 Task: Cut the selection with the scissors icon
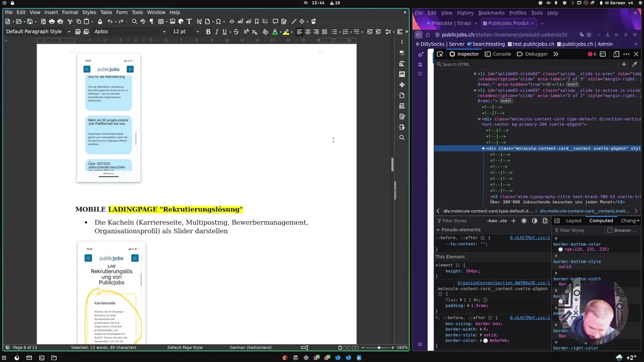tap(70, 22)
